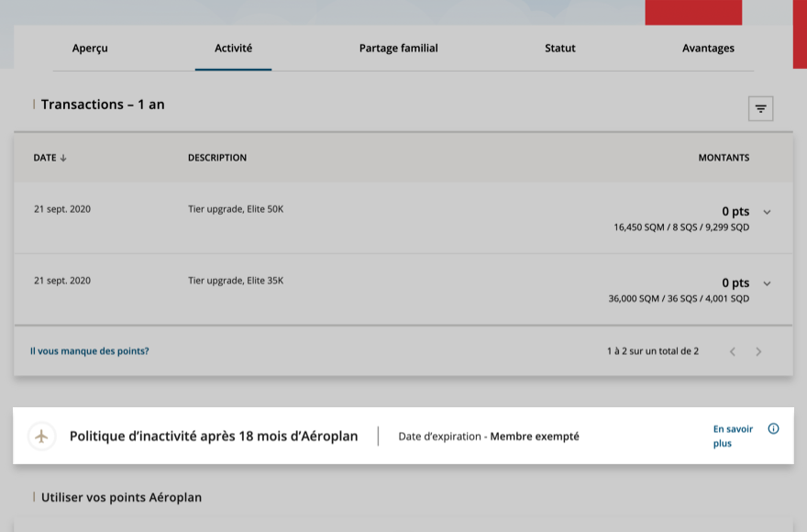Sort transactions by the DATE arrow
Image resolution: width=807 pixels, height=532 pixels.
pos(63,158)
